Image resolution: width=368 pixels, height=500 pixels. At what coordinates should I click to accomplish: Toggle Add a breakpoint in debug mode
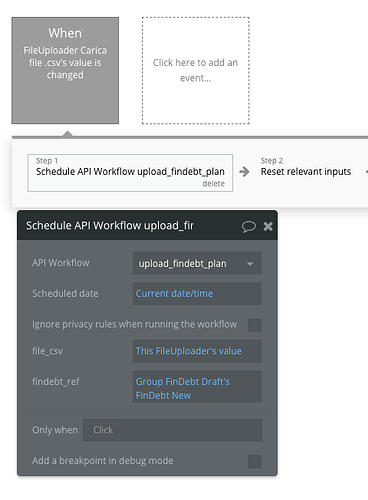pyautogui.click(x=255, y=461)
